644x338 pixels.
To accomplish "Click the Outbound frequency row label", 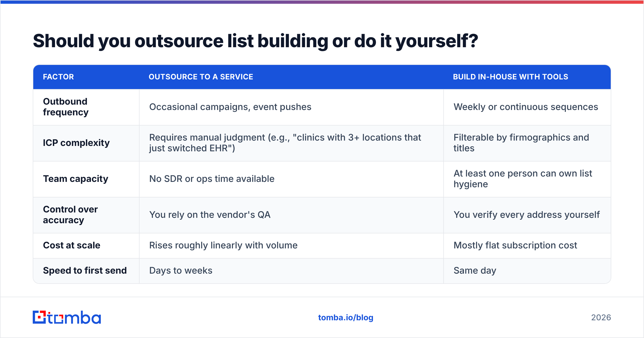I will click(x=66, y=107).
